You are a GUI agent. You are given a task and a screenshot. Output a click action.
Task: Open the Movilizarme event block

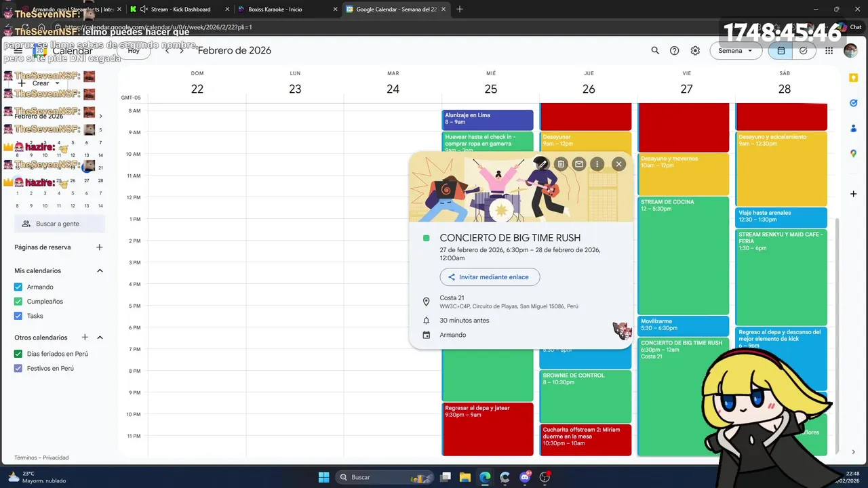pos(684,326)
